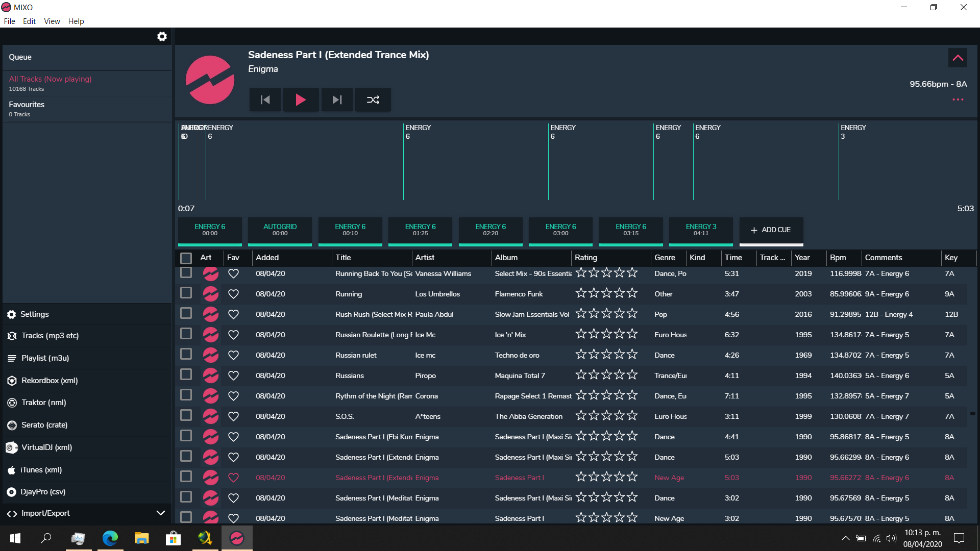Screen dimensions: 980x551
Task: Click the ADD CUE button
Action: pos(771,230)
